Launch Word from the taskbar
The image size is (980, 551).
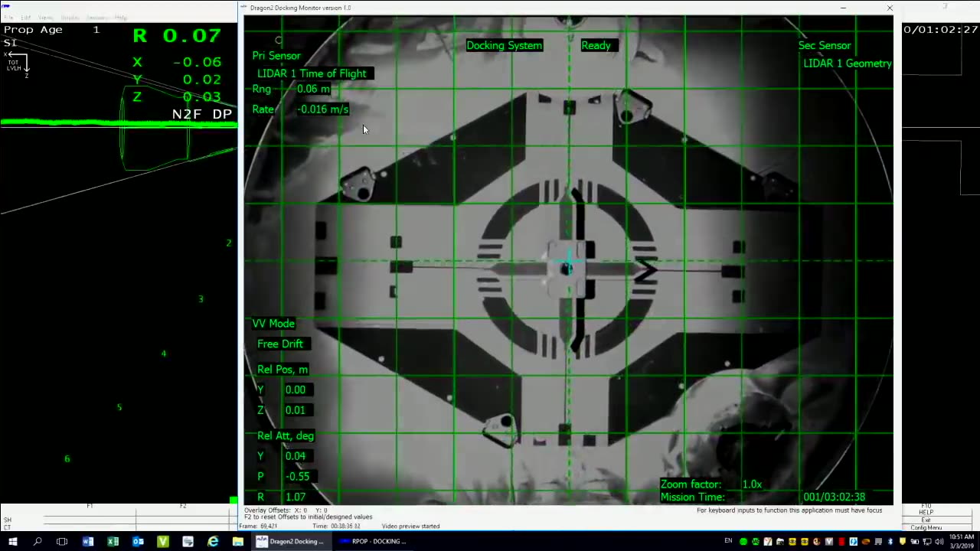tap(87, 542)
